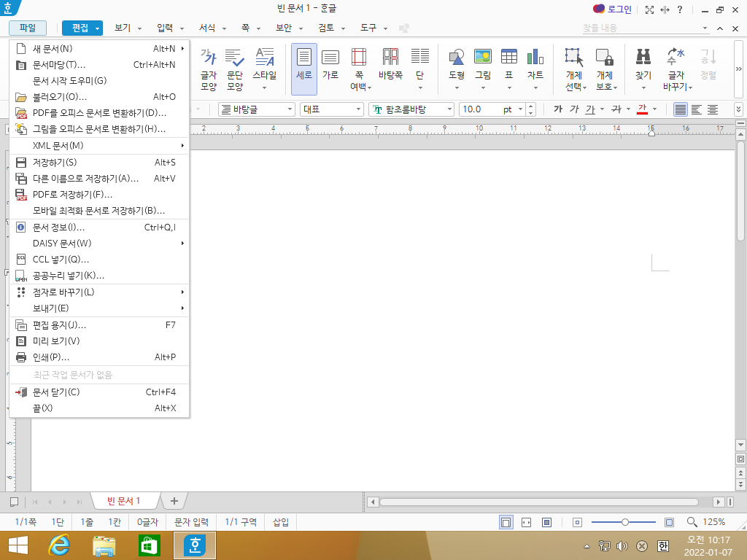The height and width of the screenshot is (560, 747).
Task: Expand the 새 문서 submenu arrow
Action: coord(182,49)
